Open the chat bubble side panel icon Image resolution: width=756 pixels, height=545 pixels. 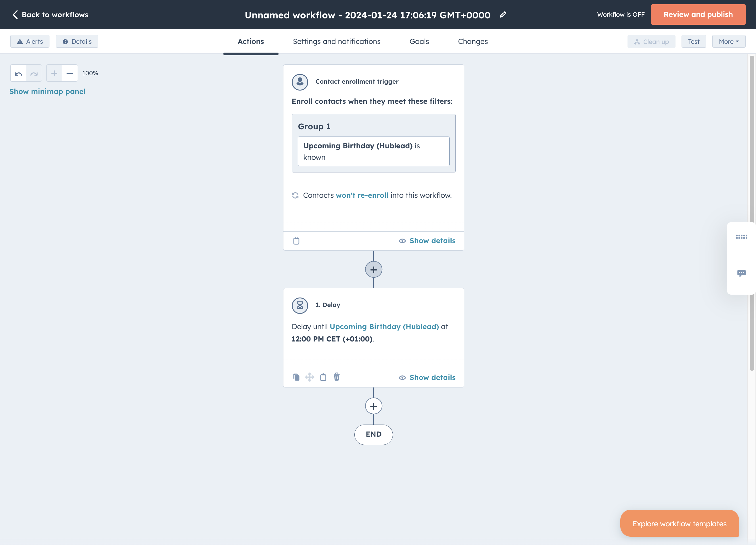click(x=741, y=273)
